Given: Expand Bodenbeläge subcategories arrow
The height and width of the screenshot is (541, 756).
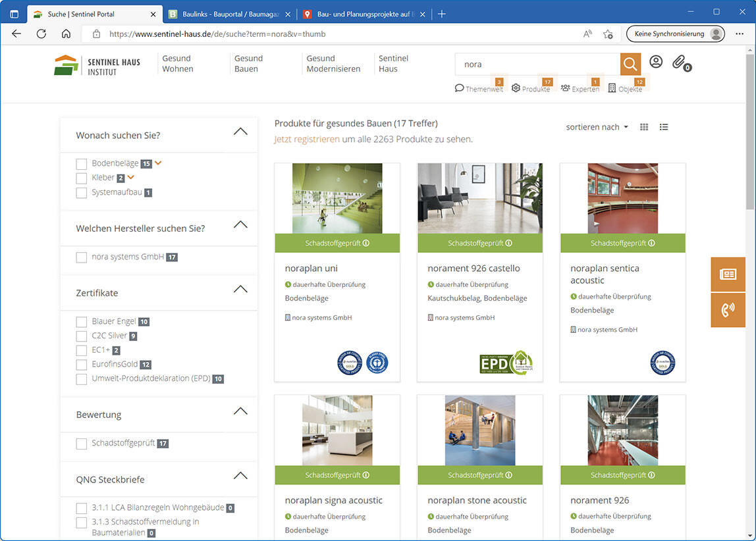Looking at the screenshot, I should [x=158, y=163].
